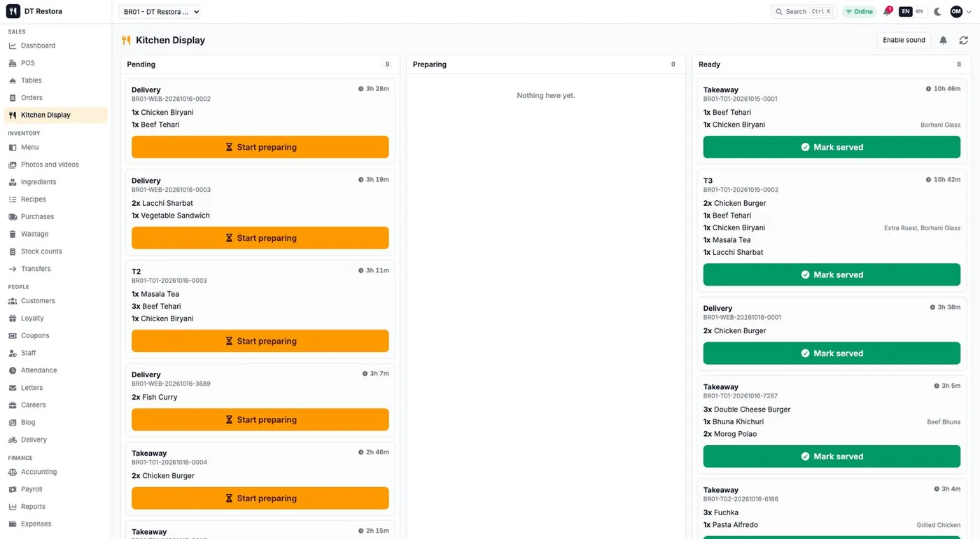Mark T3 order as served
The width and height of the screenshot is (980, 539).
[832, 274]
